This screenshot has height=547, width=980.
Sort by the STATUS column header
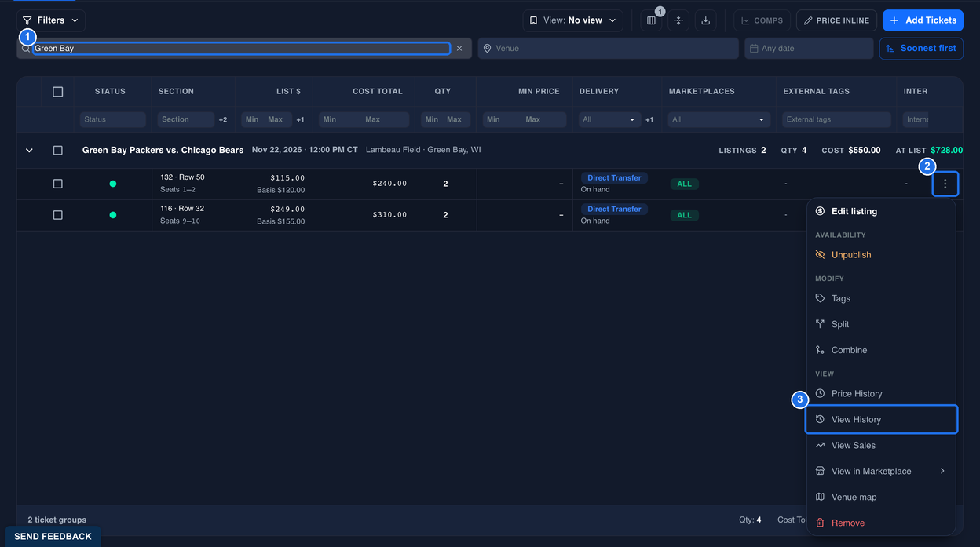110,92
